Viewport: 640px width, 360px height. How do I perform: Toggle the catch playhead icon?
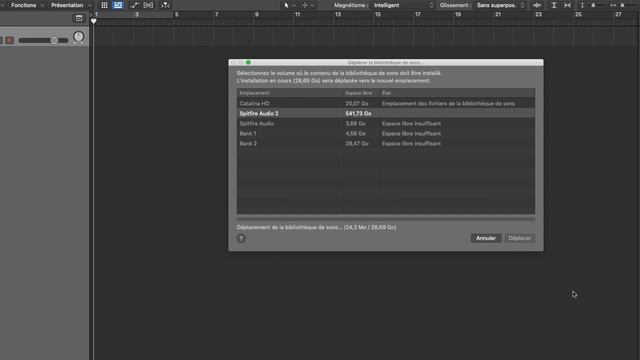coord(165,5)
